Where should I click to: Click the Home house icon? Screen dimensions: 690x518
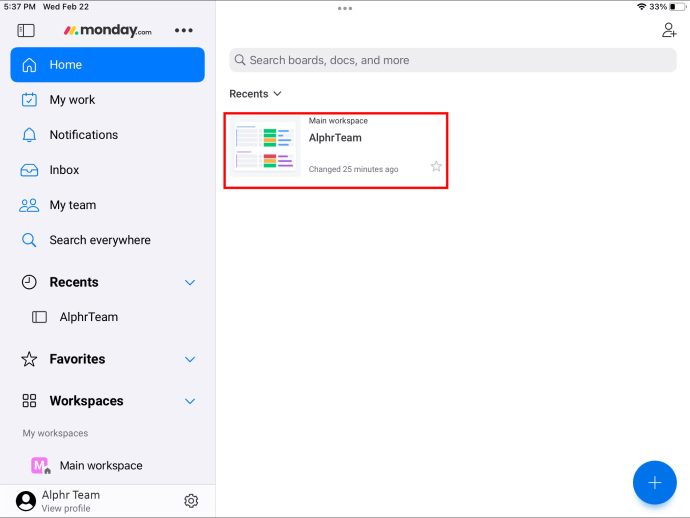pos(29,65)
